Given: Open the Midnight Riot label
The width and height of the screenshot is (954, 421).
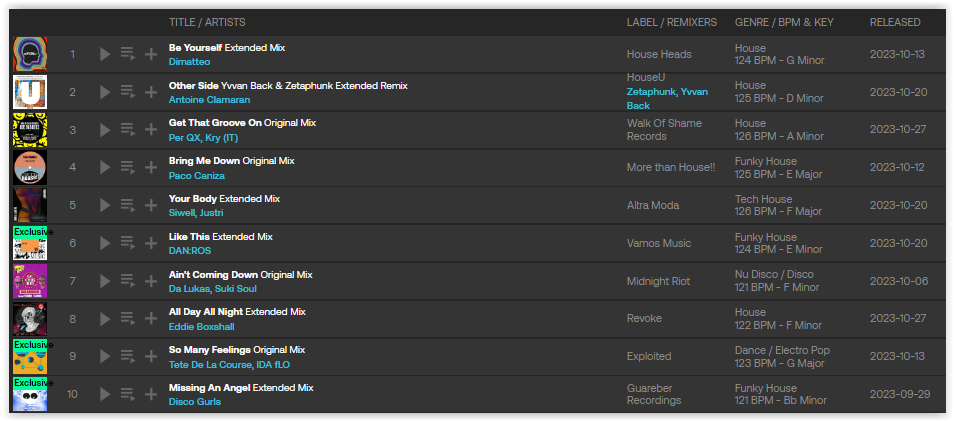Looking at the screenshot, I should coord(658,281).
